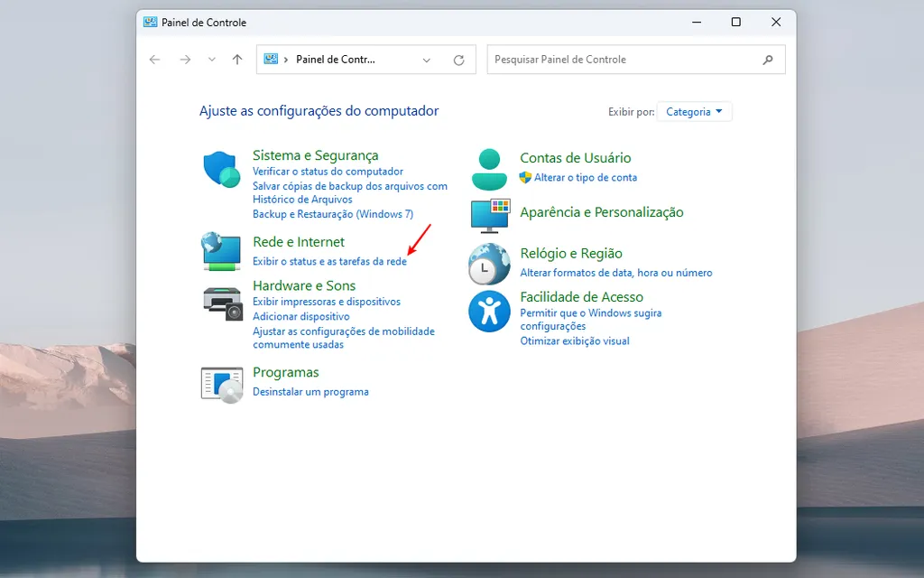
Task: Click the Hardware e Sons printer icon
Action: pos(220,300)
